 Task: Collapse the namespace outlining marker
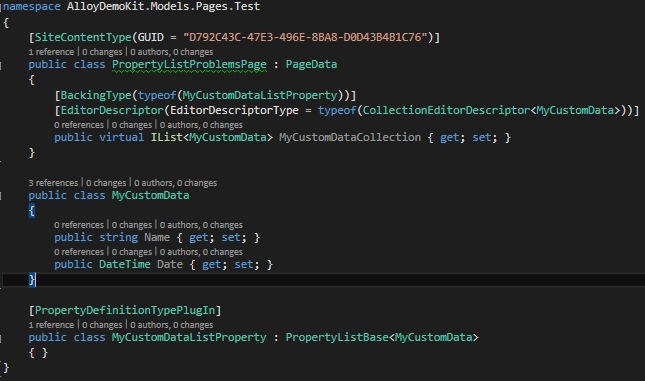point(1,7)
